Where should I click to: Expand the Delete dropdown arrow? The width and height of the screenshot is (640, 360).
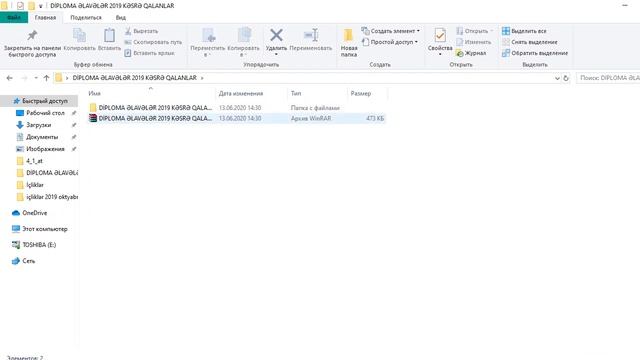(276, 54)
